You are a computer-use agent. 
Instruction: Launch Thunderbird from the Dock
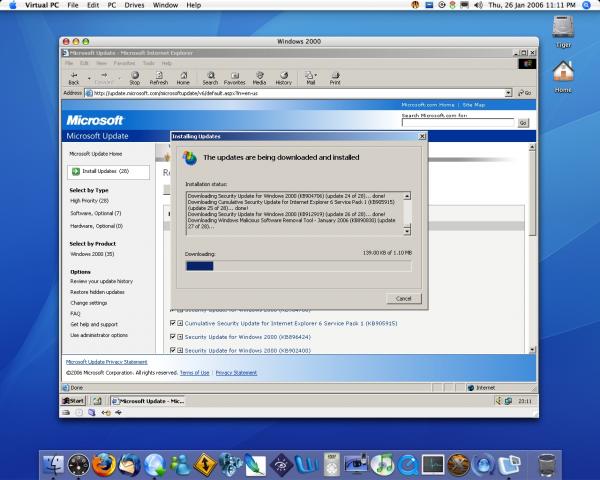click(129, 465)
